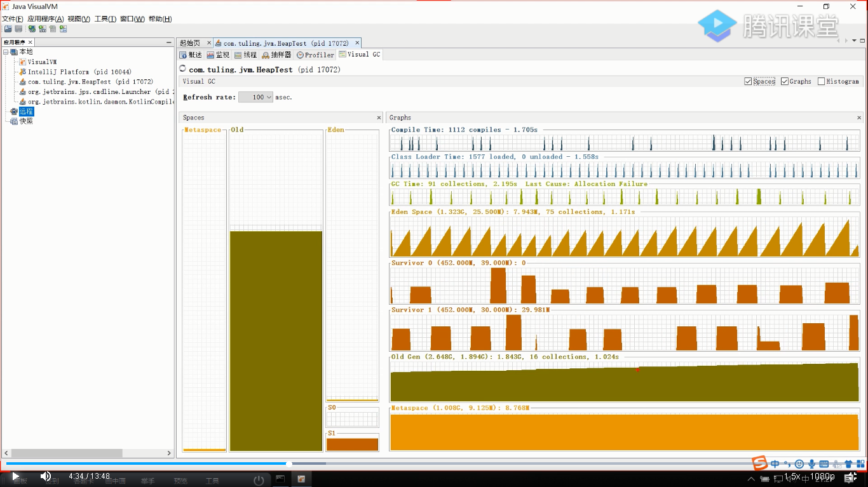Screen dimensions: 868x487
Task: Select org.jetbrains.kotlin.daemon.KotlinCompile tree node
Action: [x=100, y=102]
